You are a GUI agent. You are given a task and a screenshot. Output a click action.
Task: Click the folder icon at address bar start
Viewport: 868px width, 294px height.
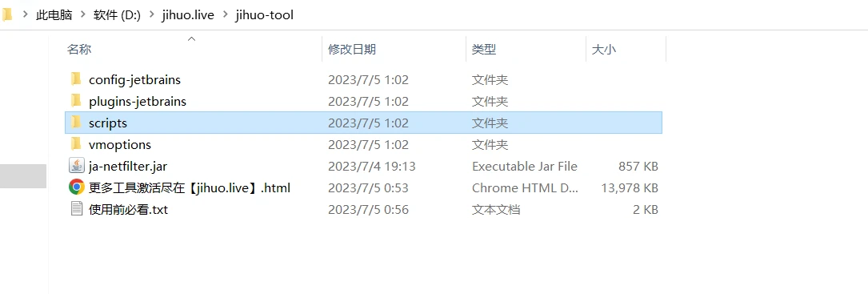pyautogui.click(x=7, y=15)
